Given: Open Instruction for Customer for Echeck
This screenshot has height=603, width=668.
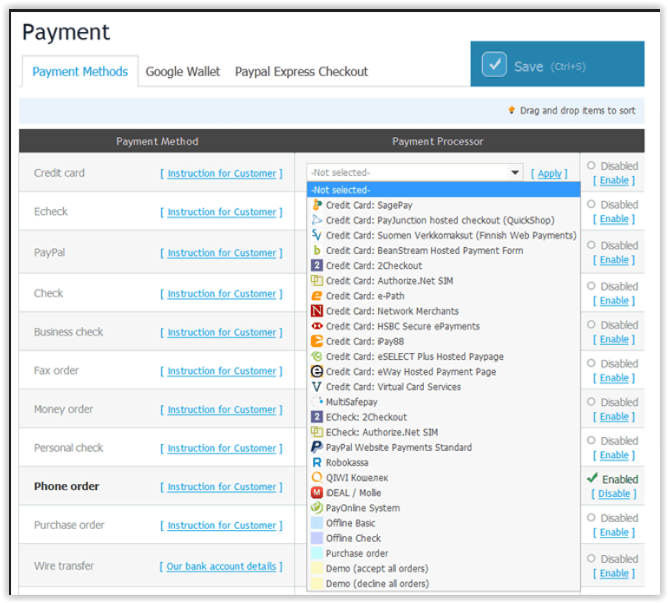Looking at the screenshot, I should coord(222,212).
